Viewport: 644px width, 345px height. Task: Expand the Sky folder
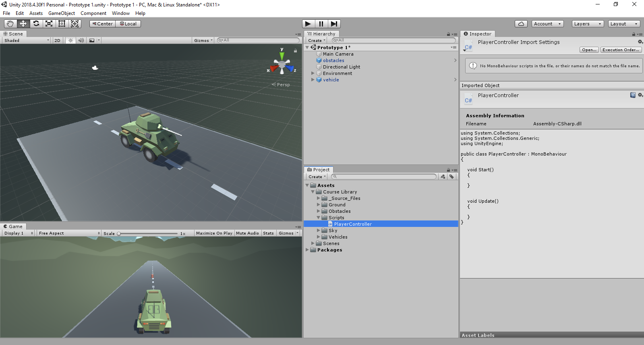(x=319, y=231)
